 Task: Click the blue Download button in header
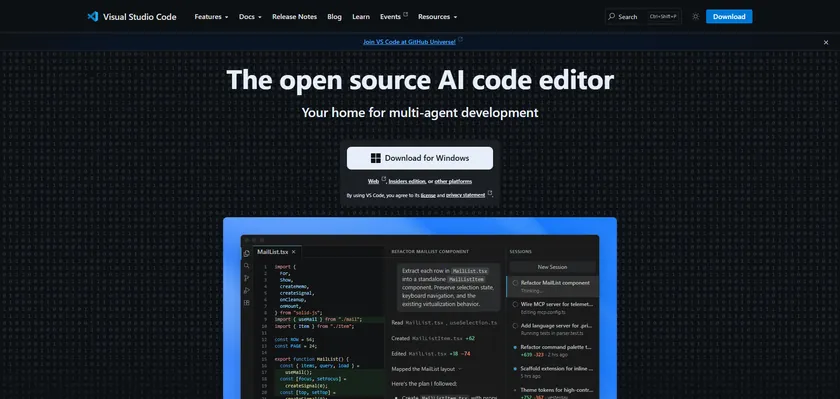(x=729, y=17)
